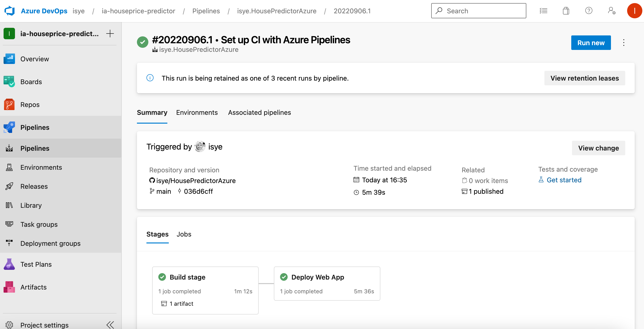Select the Repos icon in sidebar
This screenshot has height=329, width=644.
[x=9, y=104]
